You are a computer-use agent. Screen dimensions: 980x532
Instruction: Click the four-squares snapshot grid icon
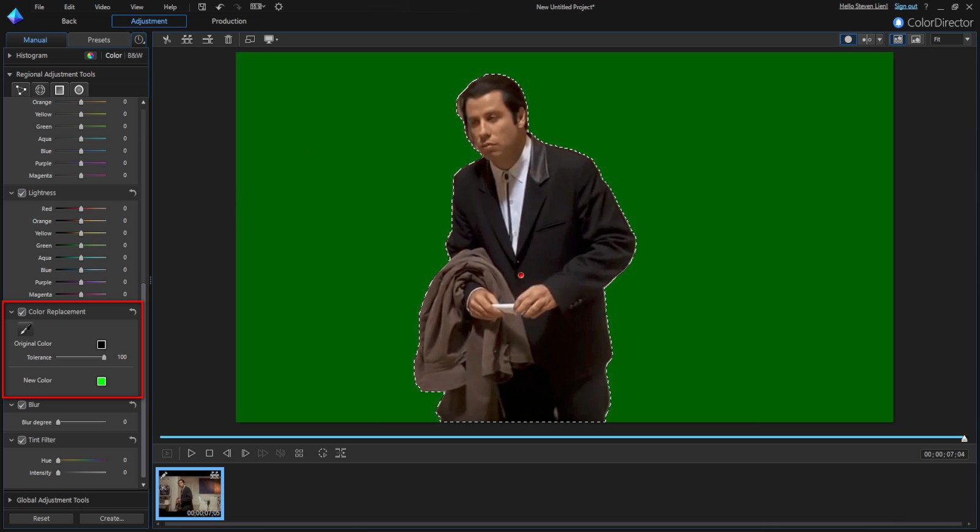click(x=299, y=453)
